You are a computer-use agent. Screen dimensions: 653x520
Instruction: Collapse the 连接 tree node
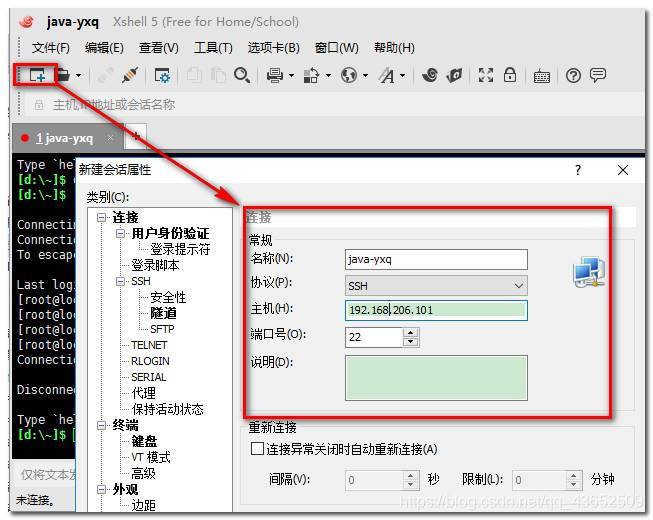point(101,217)
